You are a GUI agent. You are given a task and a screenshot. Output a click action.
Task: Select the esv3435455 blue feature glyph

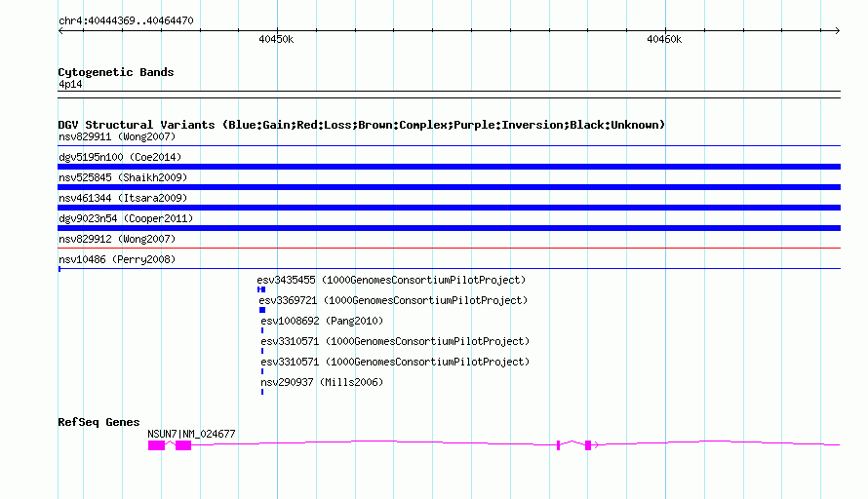[x=261, y=289]
